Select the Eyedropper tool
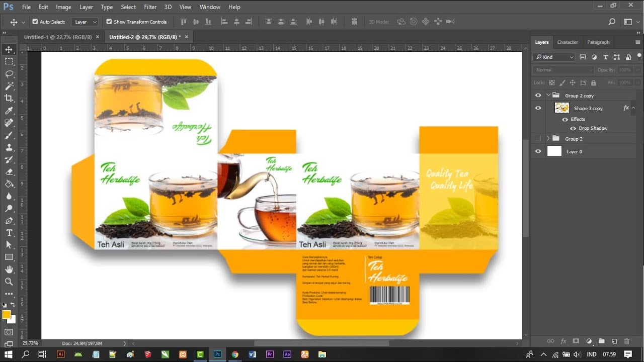This screenshot has width=644, height=362. coord(9,111)
